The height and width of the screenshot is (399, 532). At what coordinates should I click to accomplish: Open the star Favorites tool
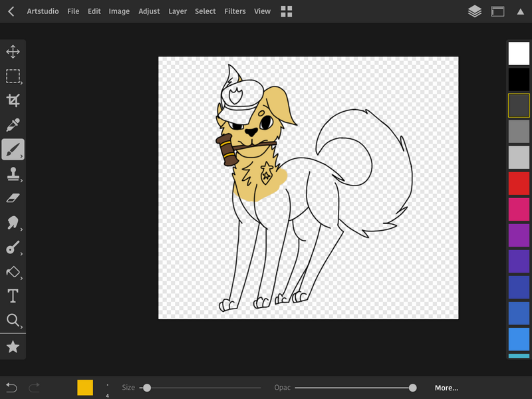tap(13, 346)
